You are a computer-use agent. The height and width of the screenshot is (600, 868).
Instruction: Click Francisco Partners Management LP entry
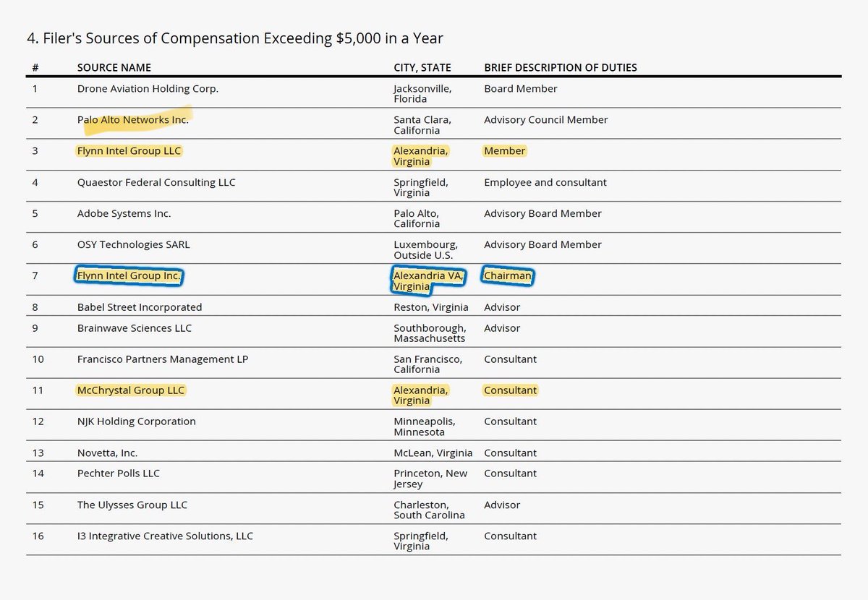163,359
